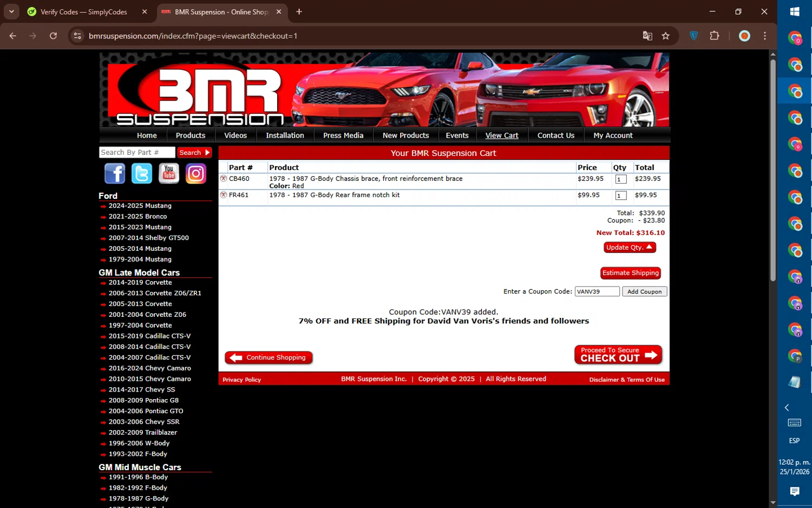Open the 2006-2013 Corvette Z06/ZR1 category
Image resolution: width=812 pixels, height=508 pixels.
pyautogui.click(x=155, y=293)
